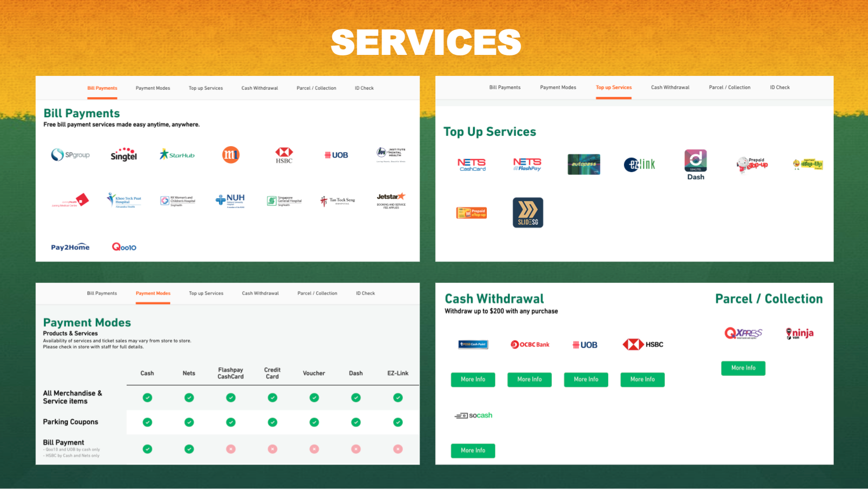Click the Bill Payments tab in Bill Payments panel
The height and width of the screenshot is (489, 868).
coord(102,88)
